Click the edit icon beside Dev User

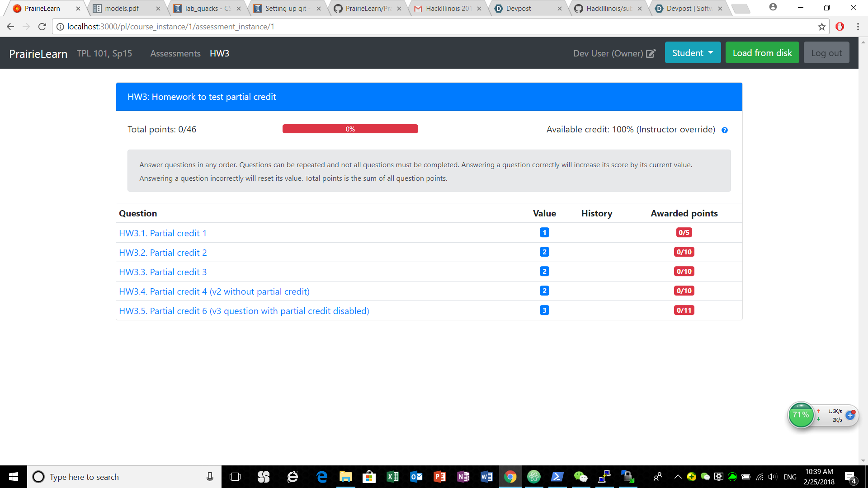[651, 53]
